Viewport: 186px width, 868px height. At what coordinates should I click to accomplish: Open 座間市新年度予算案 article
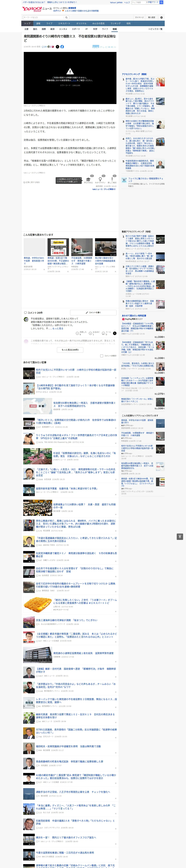(66, 488)
